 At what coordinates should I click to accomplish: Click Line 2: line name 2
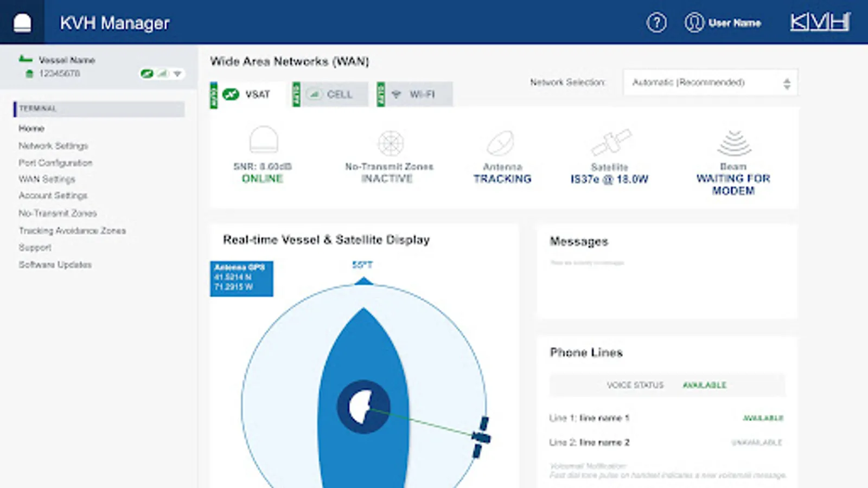[x=589, y=442]
